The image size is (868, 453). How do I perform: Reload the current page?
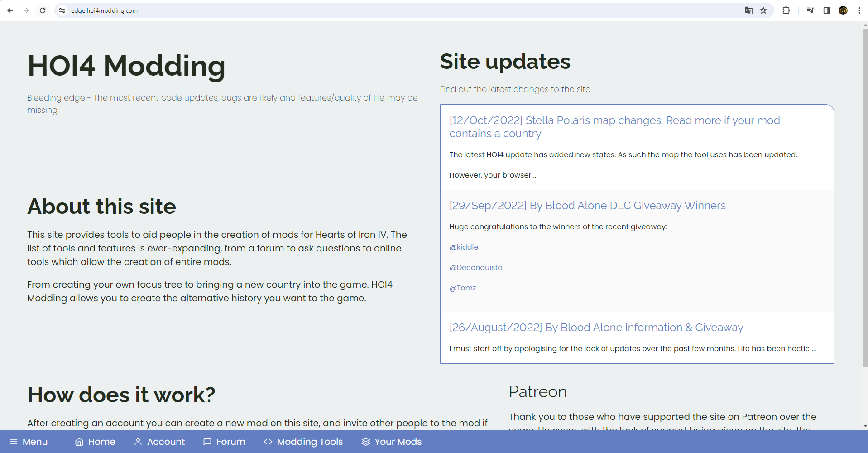tap(43, 10)
